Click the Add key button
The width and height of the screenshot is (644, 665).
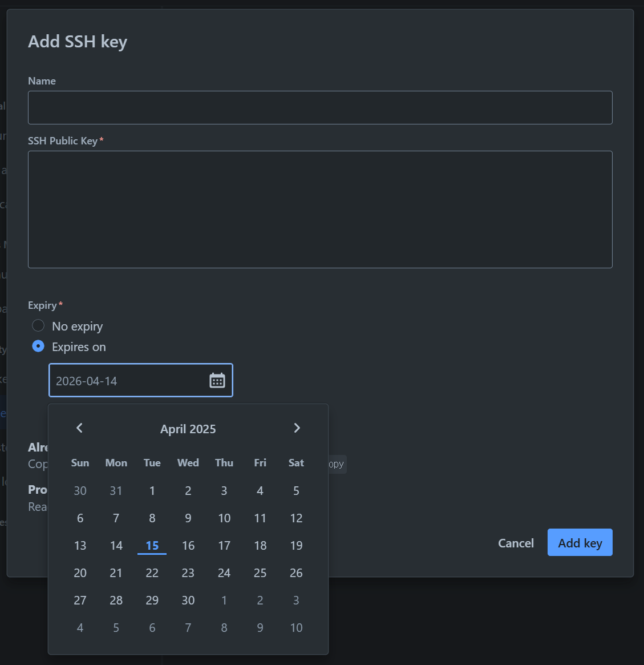click(x=580, y=542)
